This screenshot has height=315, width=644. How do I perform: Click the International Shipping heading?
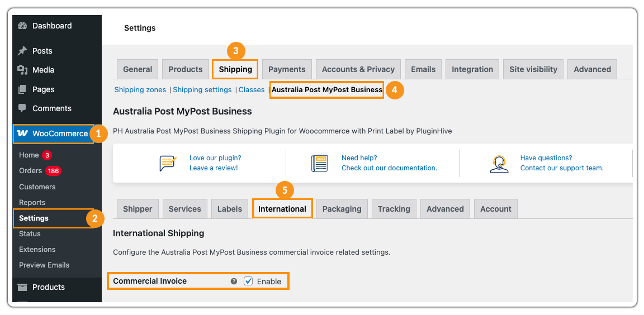click(159, 233)
